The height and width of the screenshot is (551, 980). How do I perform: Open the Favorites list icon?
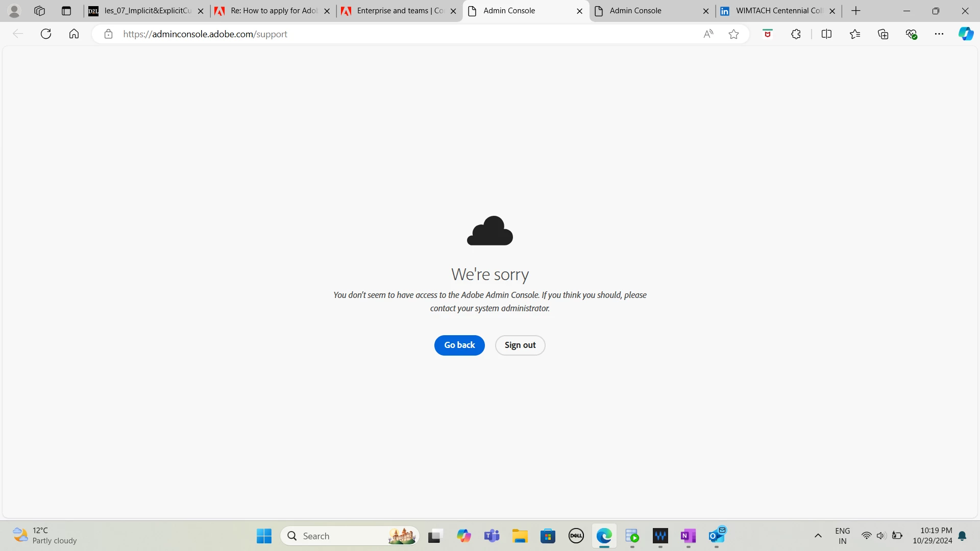pos(855,34)
